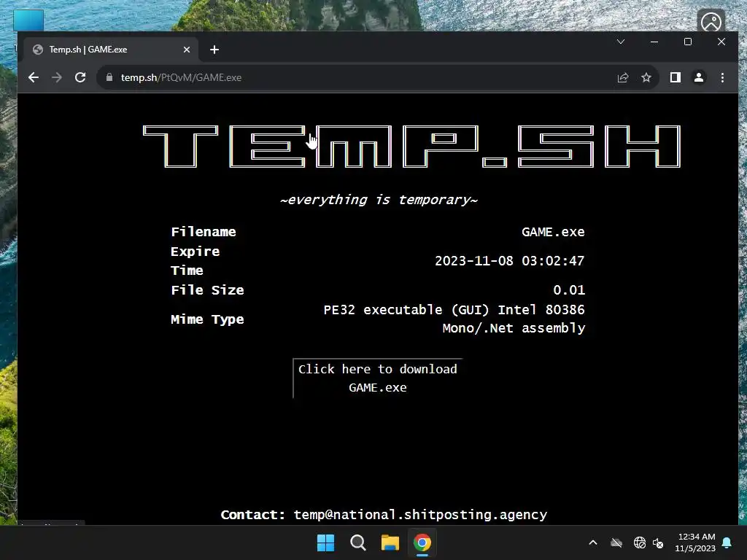
Task: Select the Temp.sh | GAME.exe tab
Action: [112, 50]
